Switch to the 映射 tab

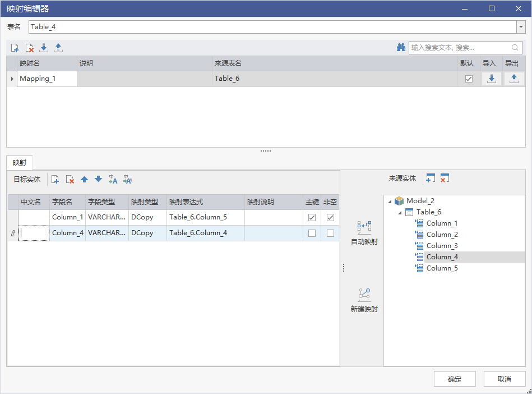tap(19, 163)
